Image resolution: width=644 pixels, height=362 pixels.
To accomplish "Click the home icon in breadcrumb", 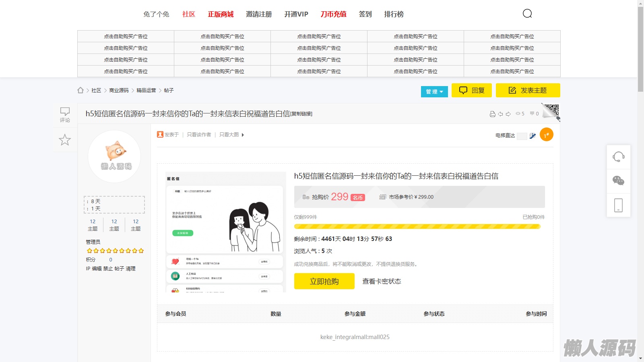I will pyautogui.click(x=80, y=90).
